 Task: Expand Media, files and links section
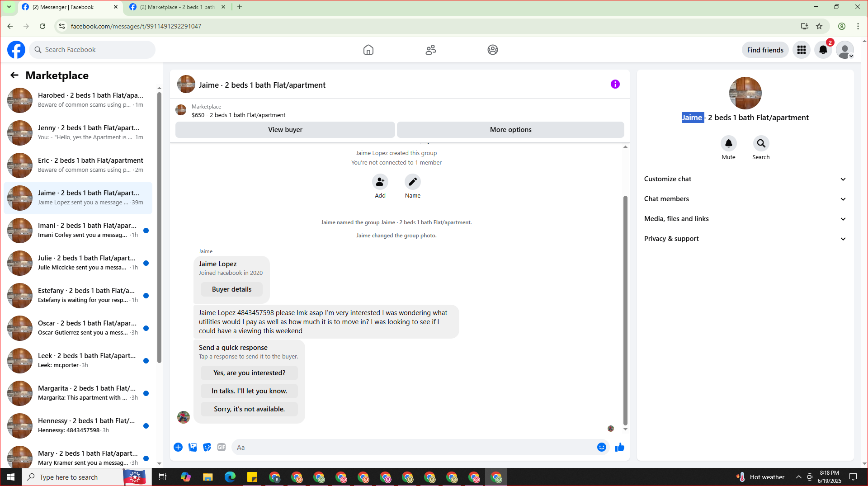(x=745, y=219)
